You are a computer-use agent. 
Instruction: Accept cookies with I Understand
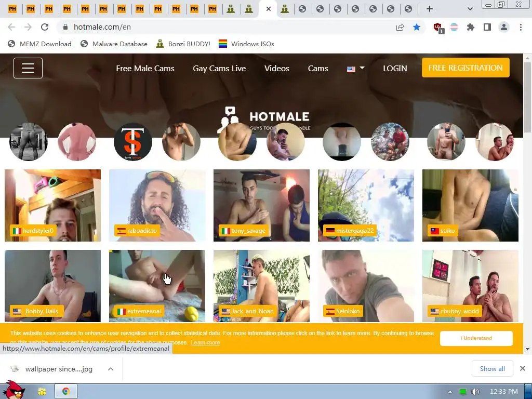pyautogui.click(x=476, y=338)
